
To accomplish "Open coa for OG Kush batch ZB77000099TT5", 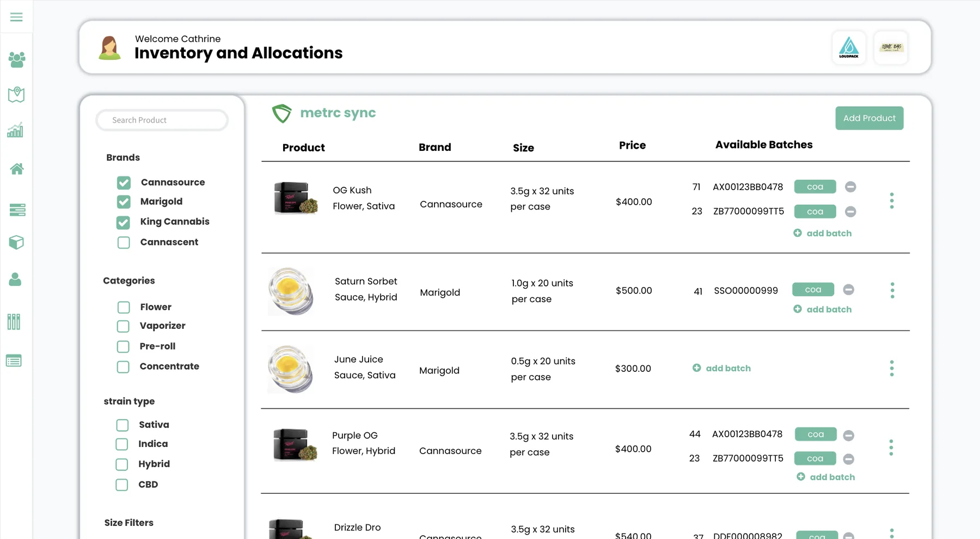I will pyautogui.click(x=815, y=211).
